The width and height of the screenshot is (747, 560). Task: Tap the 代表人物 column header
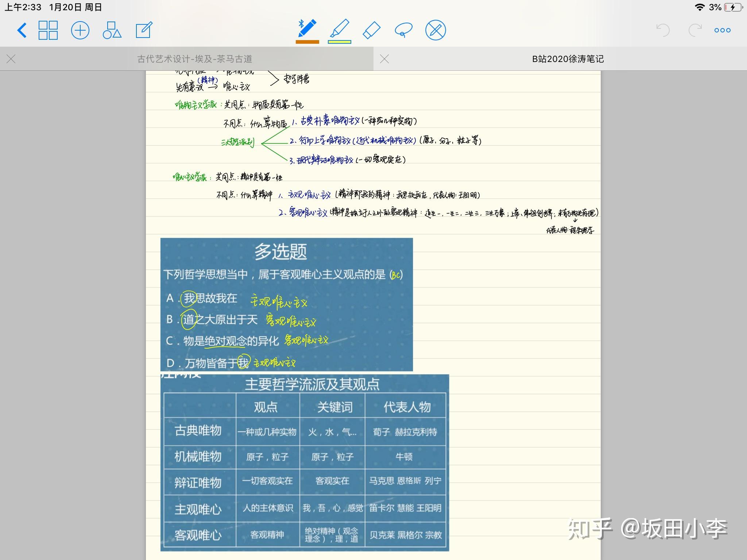click(x=407, y=407)
